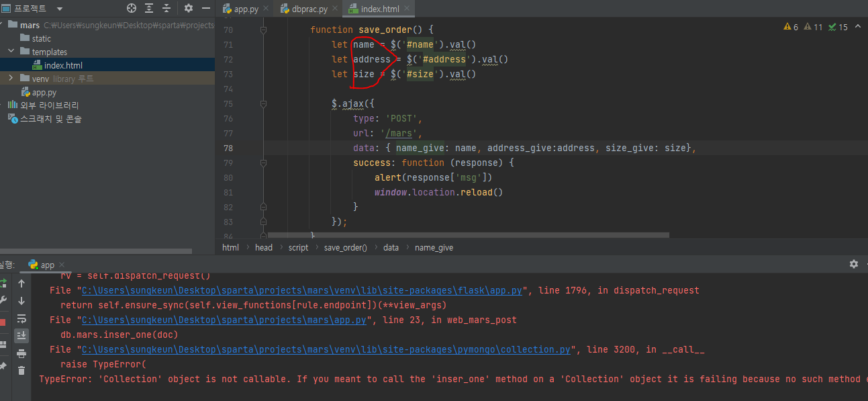The image size is (868, 401).
Task: Close the app.py editor tab
Action: point(265,9)
